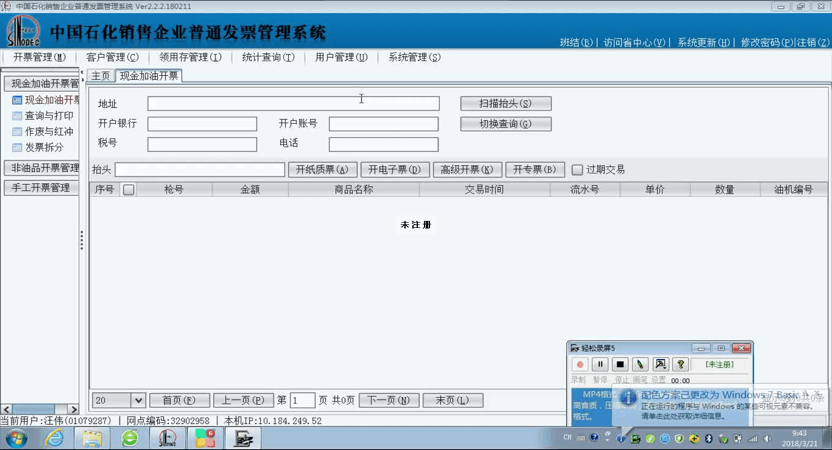The height and width of the screenshot is (450, 832).
Task: Open the green 360 browser taskbar icon
Action: (129, 438)
